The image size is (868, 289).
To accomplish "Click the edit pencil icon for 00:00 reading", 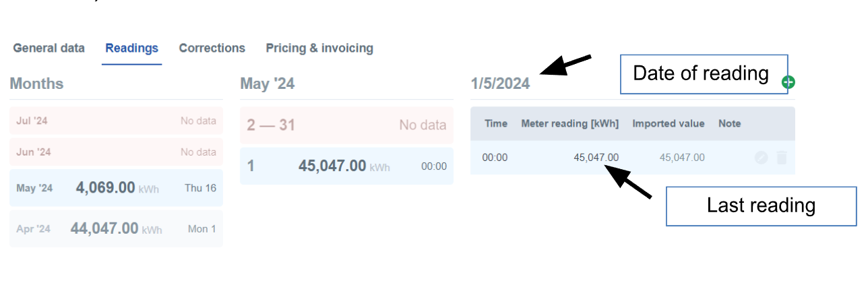I will [x=761, y=158].
